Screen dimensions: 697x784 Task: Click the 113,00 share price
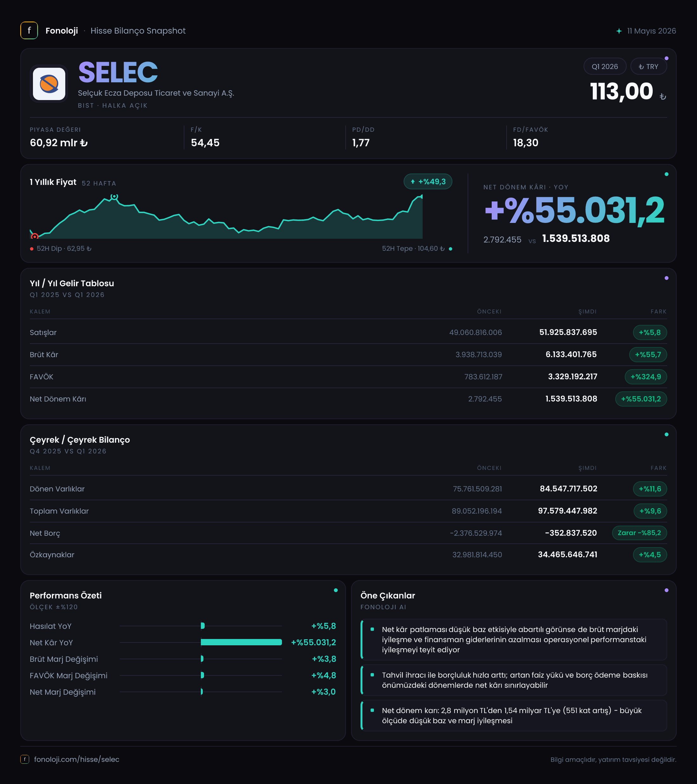(x=621, y=92)
